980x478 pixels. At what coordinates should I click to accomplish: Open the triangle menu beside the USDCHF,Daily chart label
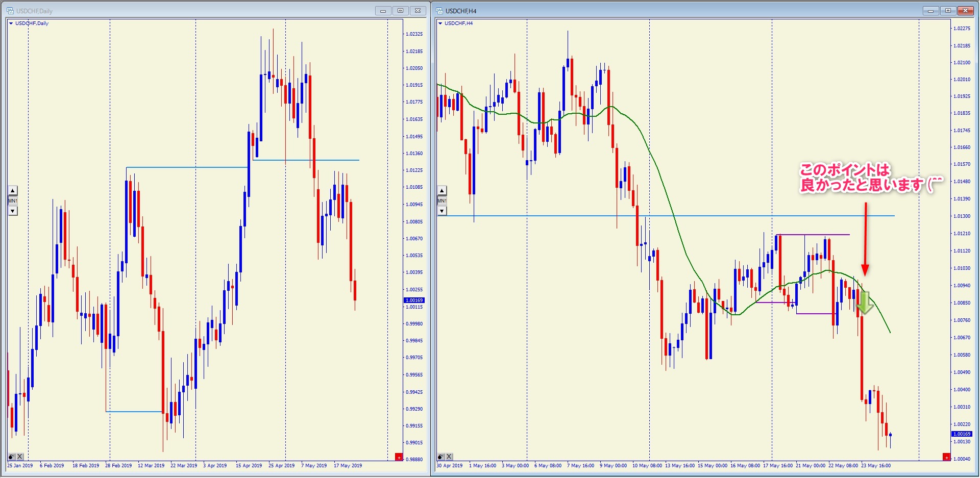click(11, 23)
